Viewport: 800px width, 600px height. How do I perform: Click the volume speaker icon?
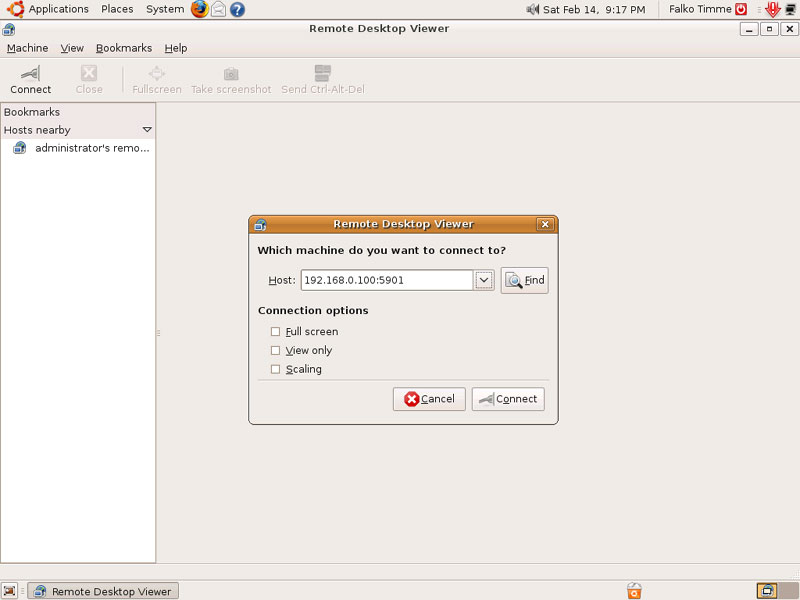(533, 9)
